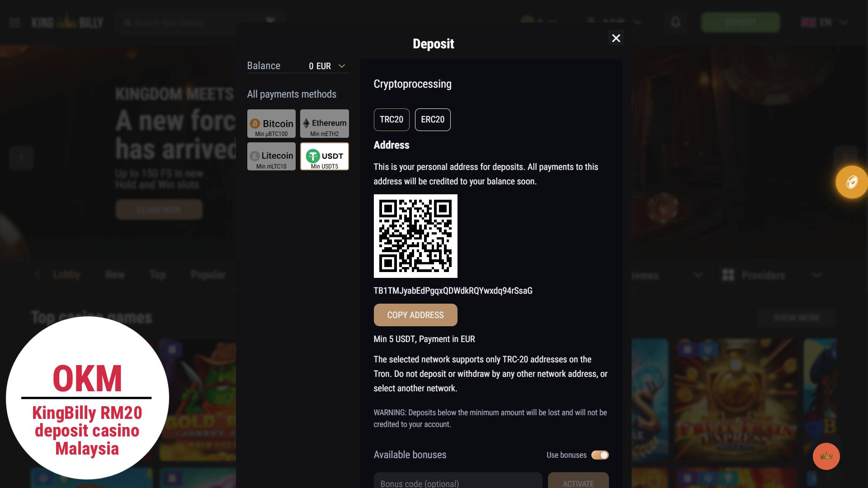Click the CLAIM NOW banner button
868x488 pixels.
[x=159, y=210]
